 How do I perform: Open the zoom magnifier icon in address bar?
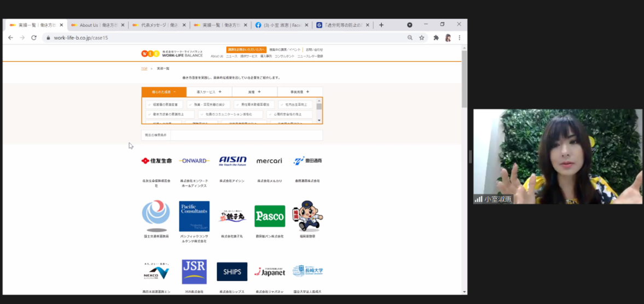coord(410,37)
